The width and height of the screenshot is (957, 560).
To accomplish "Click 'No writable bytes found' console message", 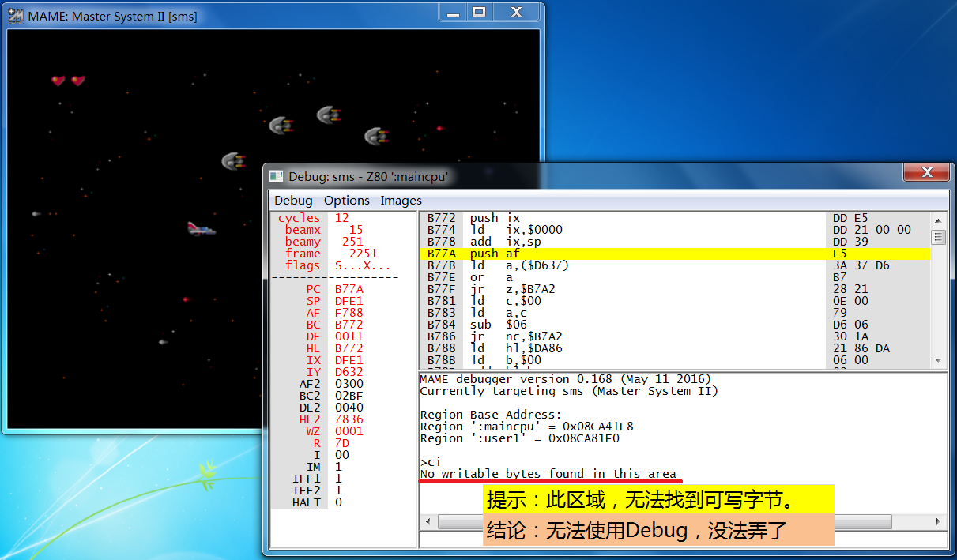I will (548, 474).
